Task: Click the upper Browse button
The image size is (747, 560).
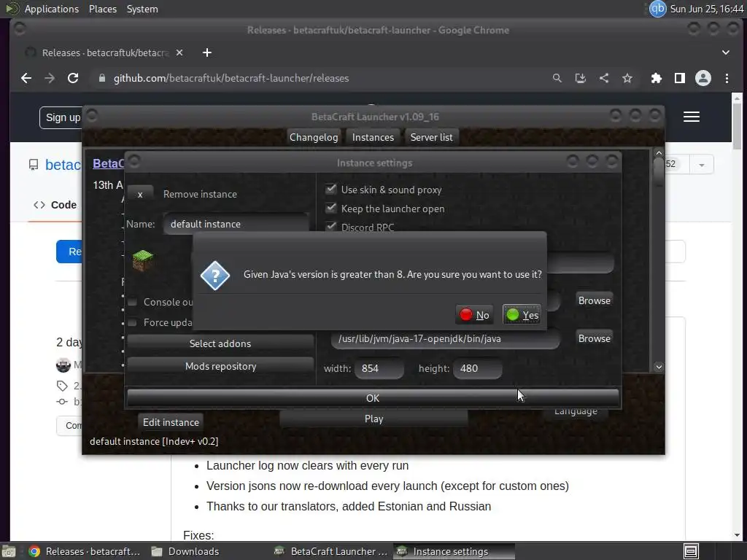Action: pos(594,300)
